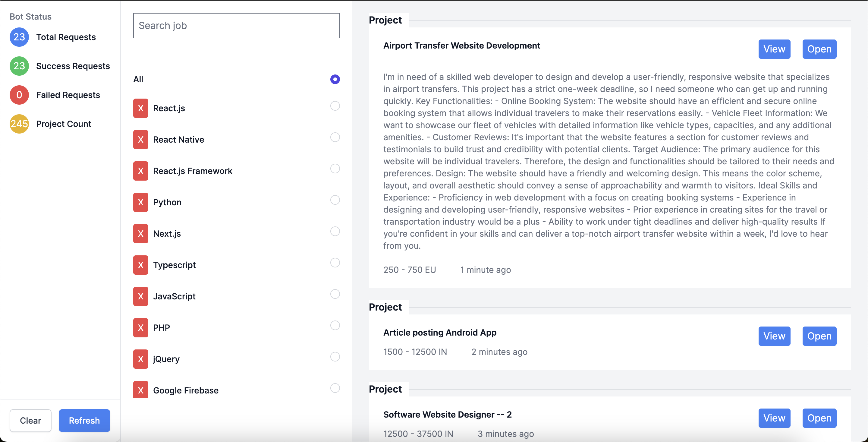Remove the Python filter using its X

pos(140,202)
